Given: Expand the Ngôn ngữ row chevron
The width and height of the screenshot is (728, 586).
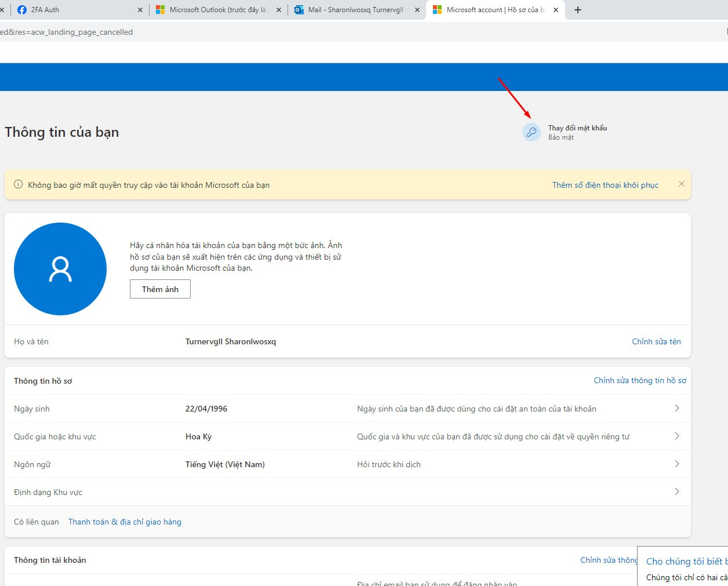Looking at the screenshot, I should 676,464.
